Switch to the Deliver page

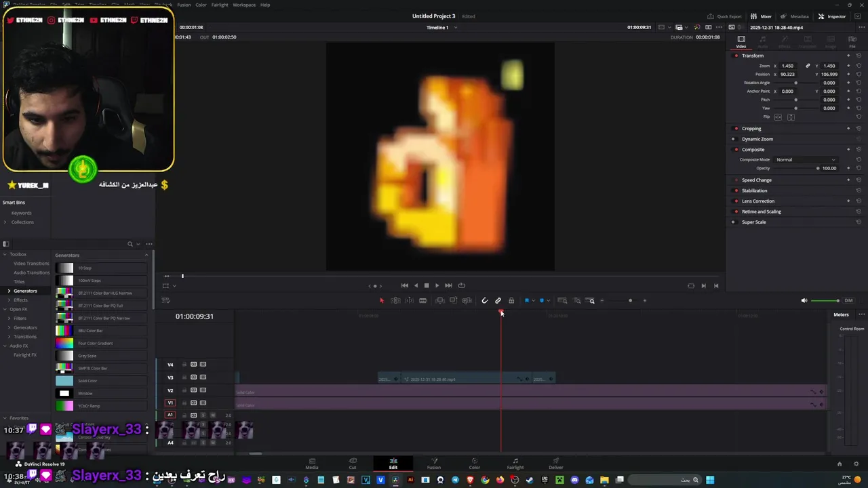pos(556,464)
